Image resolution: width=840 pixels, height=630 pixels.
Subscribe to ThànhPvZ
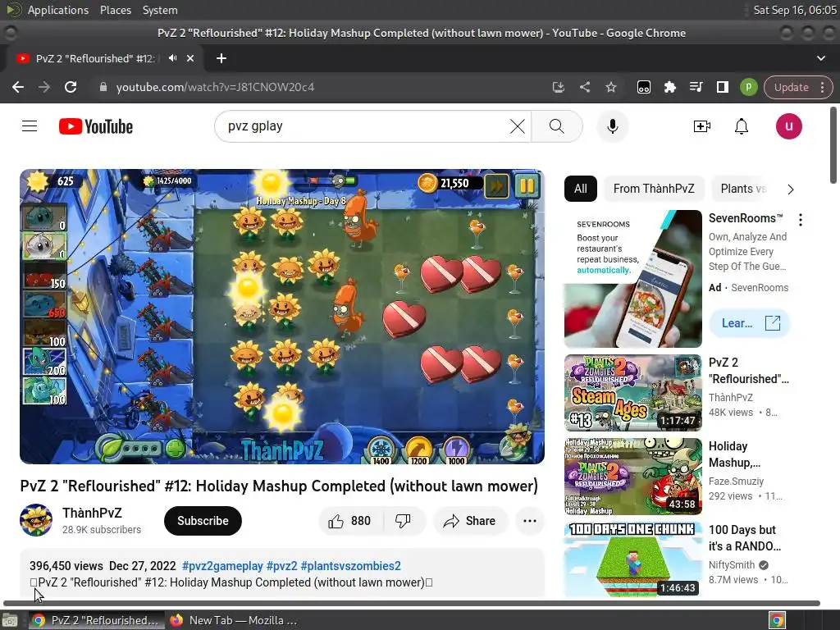[x=203, y=521]
